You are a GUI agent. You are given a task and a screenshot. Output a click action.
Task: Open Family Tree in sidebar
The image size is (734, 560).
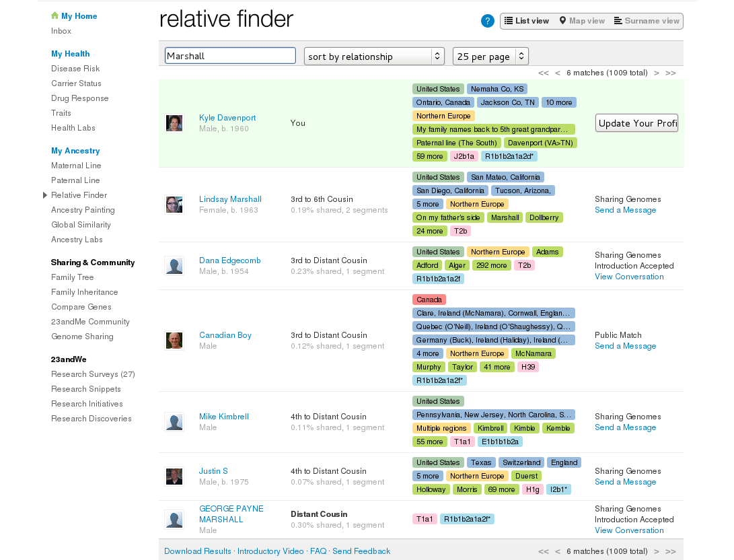(73, 277)
